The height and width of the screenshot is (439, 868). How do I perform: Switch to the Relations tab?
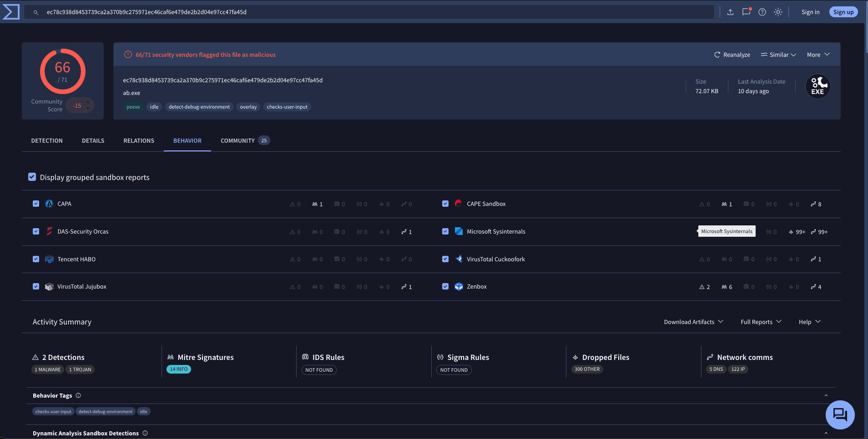[x=139, y=141]
